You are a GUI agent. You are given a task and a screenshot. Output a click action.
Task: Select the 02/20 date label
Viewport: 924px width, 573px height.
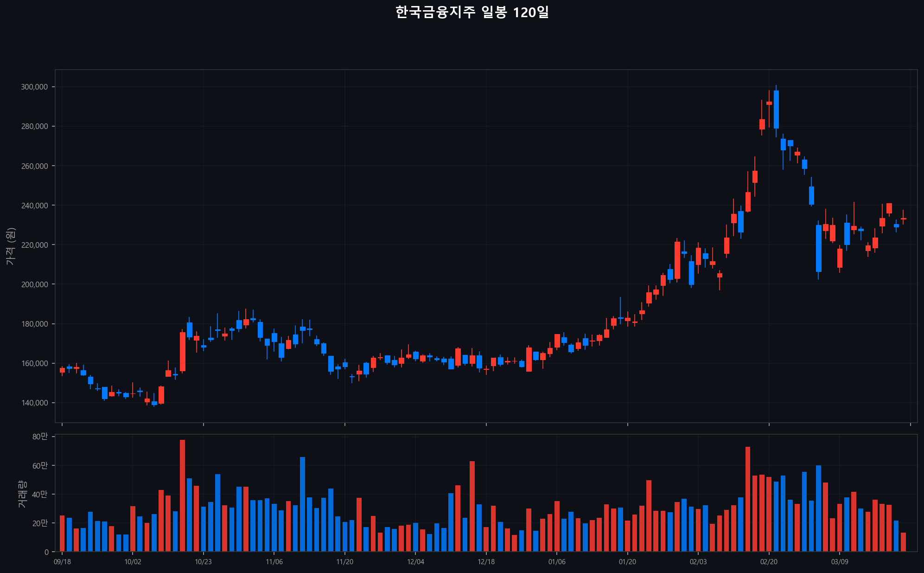769,562
